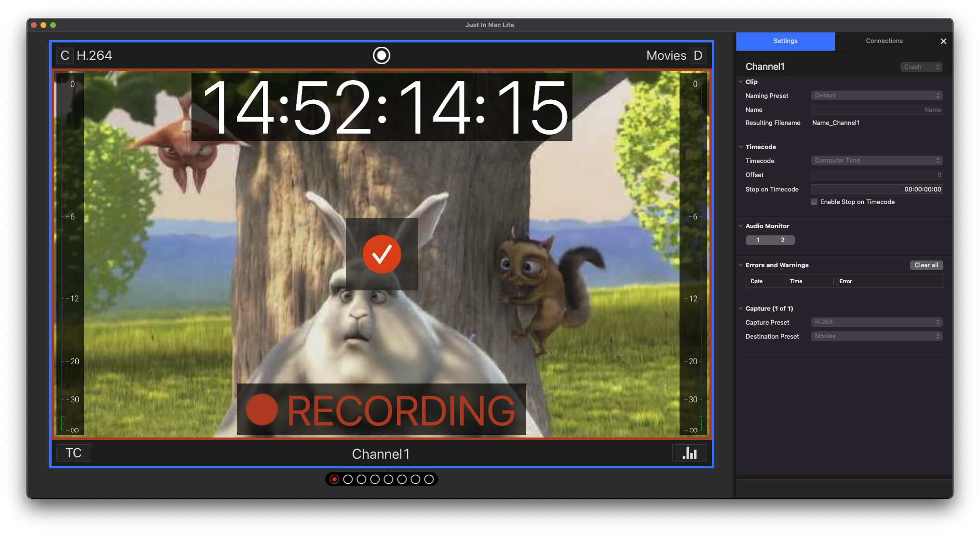Click the Name input field
The height and width of the screenshot is (534, 980).
pyautogui.click(x=877, y=110)
